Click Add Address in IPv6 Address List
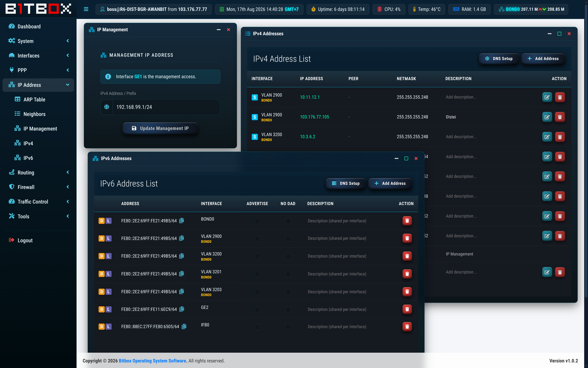588x368 pixels. coord(390,183)
